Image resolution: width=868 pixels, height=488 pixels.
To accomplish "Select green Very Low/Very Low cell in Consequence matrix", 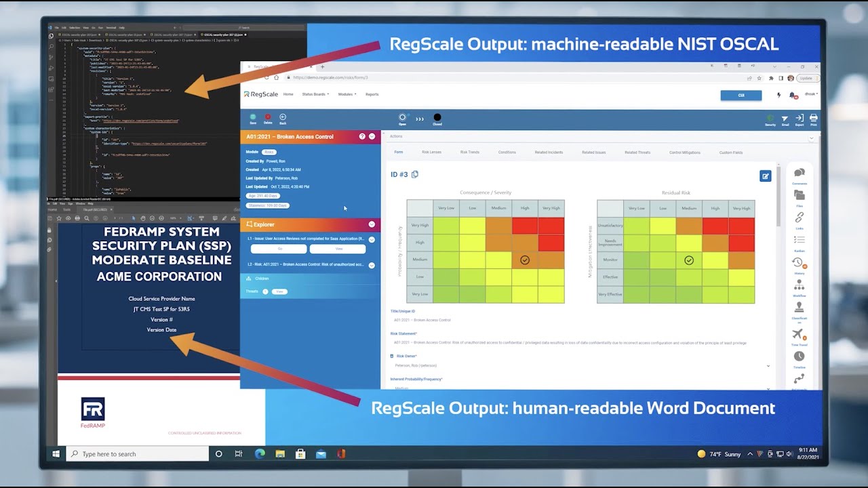I will pyautogui.click(x=446, y=294).
